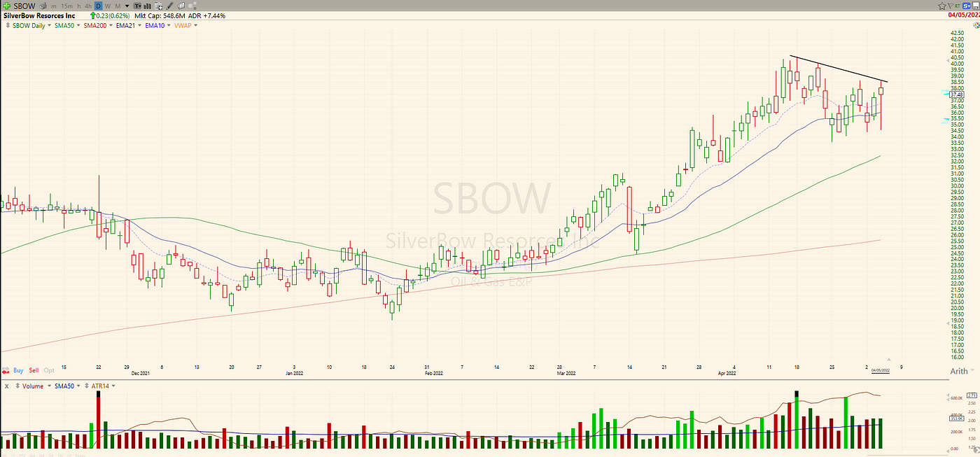
Task: Click the Arith scale button
Action: (959, 371)
